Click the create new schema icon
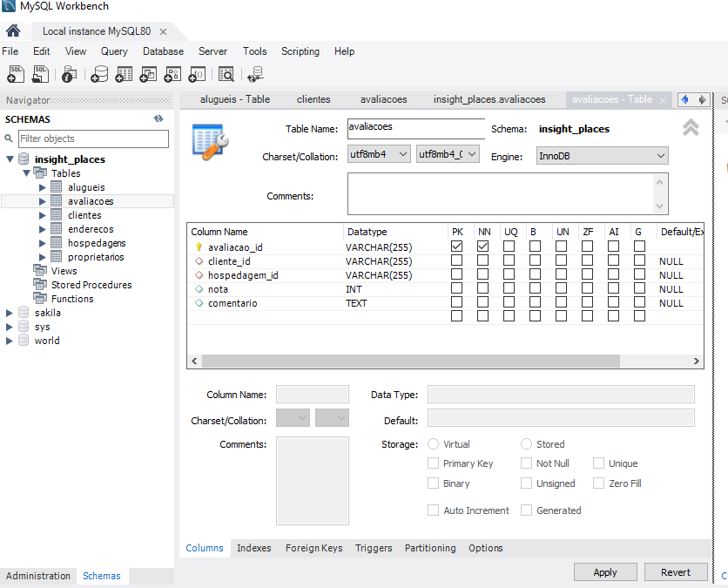The width and height of the screenshot is (728, 588). coord(99,74)
